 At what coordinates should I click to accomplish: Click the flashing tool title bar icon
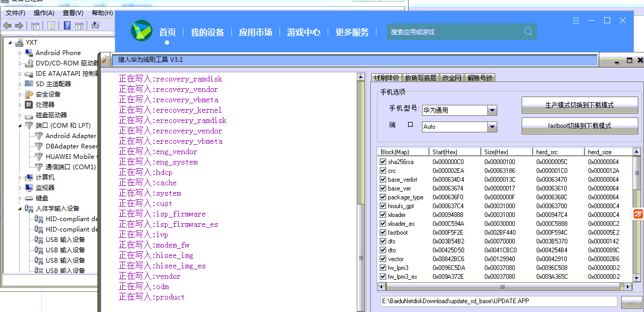(105, 60)
